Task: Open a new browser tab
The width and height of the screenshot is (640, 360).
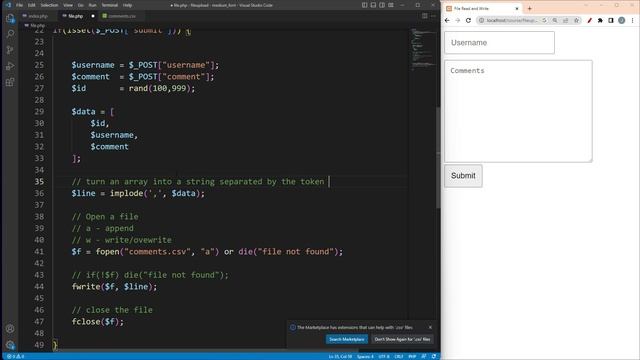Action: click(x=529, y=9)
